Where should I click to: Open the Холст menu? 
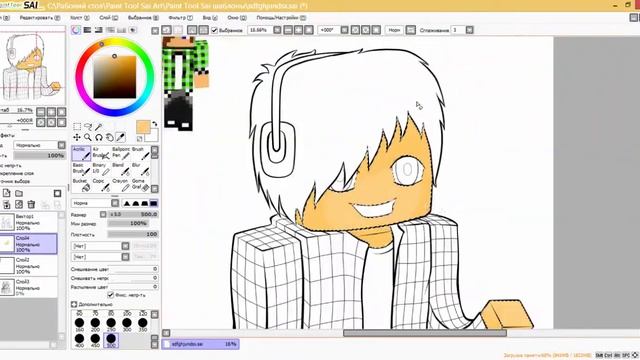coord(80,18)
